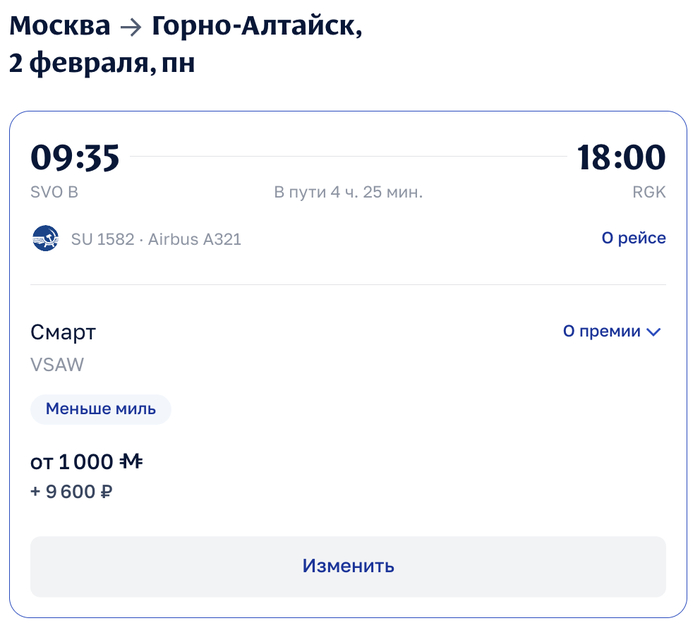The height and width of the screenshot is (635, 700).
Task: Click the ruble sign after 9 600
Action: [106, 492]
